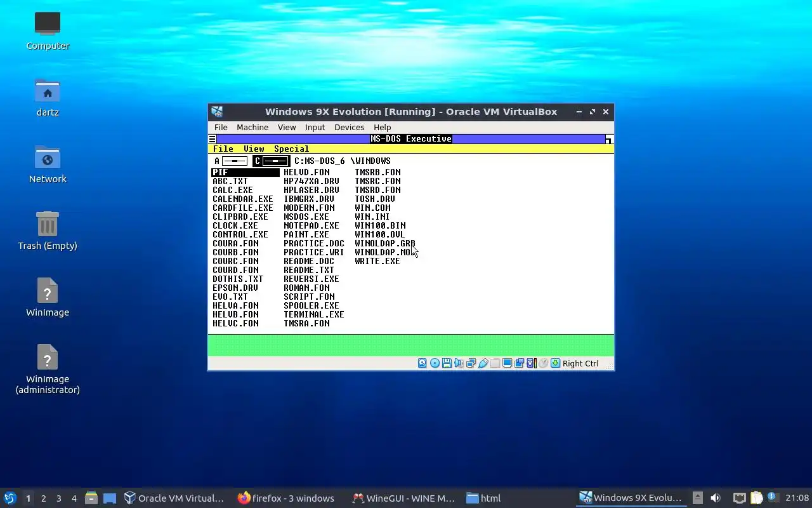Open VirtualBox View menu
This screenshot has width=812, height=508.
(287, 127)
